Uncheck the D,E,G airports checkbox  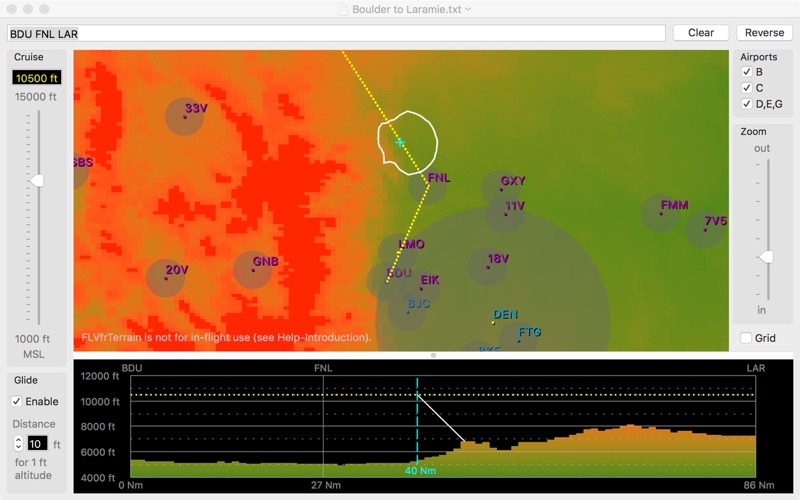(746, 104)
